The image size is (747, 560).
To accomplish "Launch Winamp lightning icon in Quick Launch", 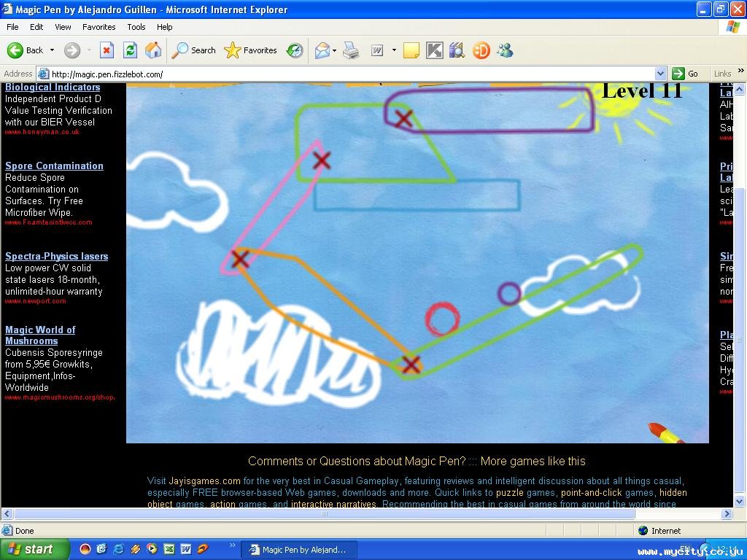I will 135,549.
